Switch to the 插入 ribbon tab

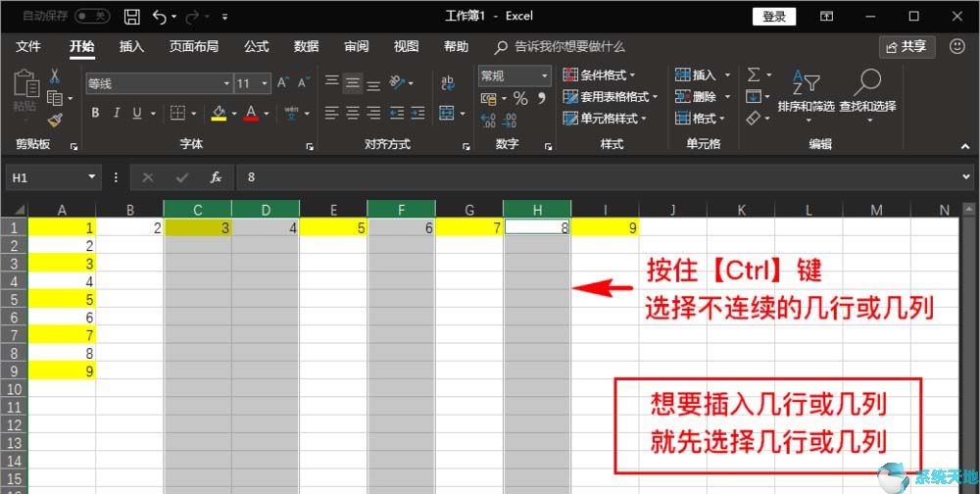[x=131, y=46]
